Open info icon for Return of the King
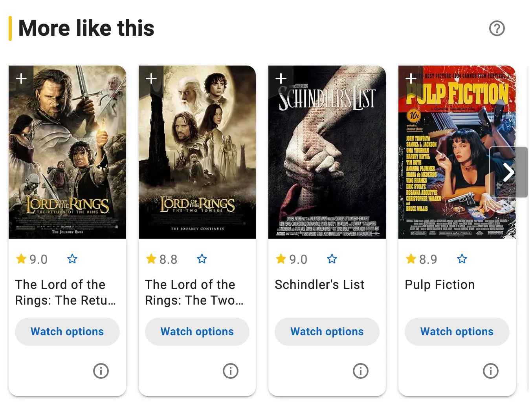532x409 pixels. click(101, 371)
